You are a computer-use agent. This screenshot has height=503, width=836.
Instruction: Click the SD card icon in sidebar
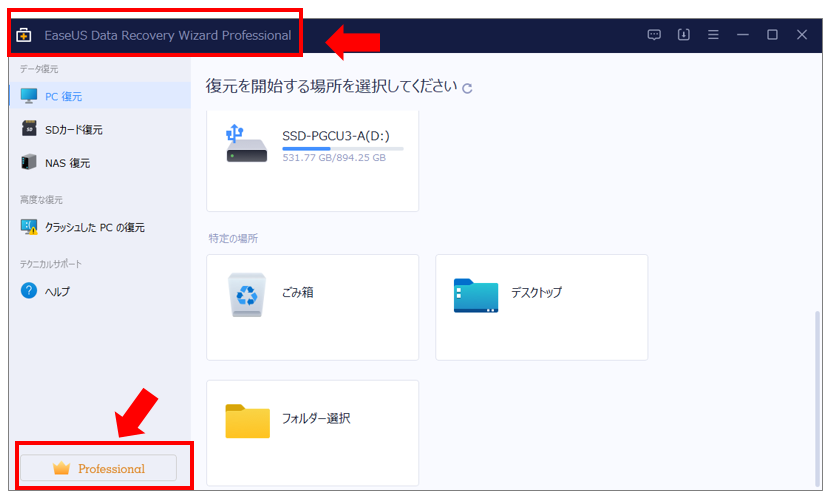[x=29, y=129]
